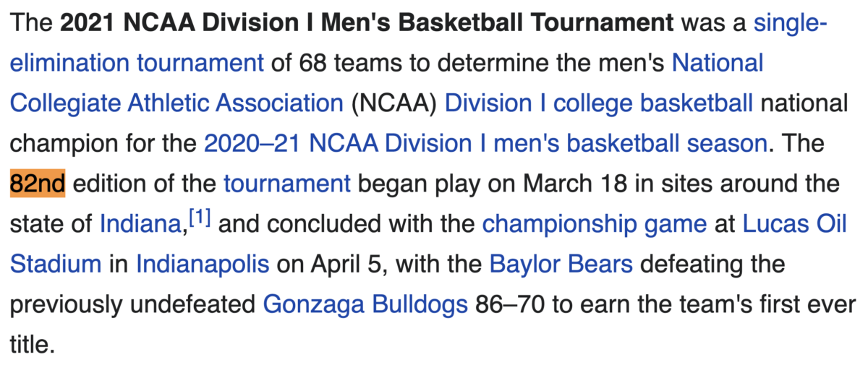Go to the Lucas Oil Stadium article
Viewport: 868px width, 365px height.
click(x=793, y=224)
